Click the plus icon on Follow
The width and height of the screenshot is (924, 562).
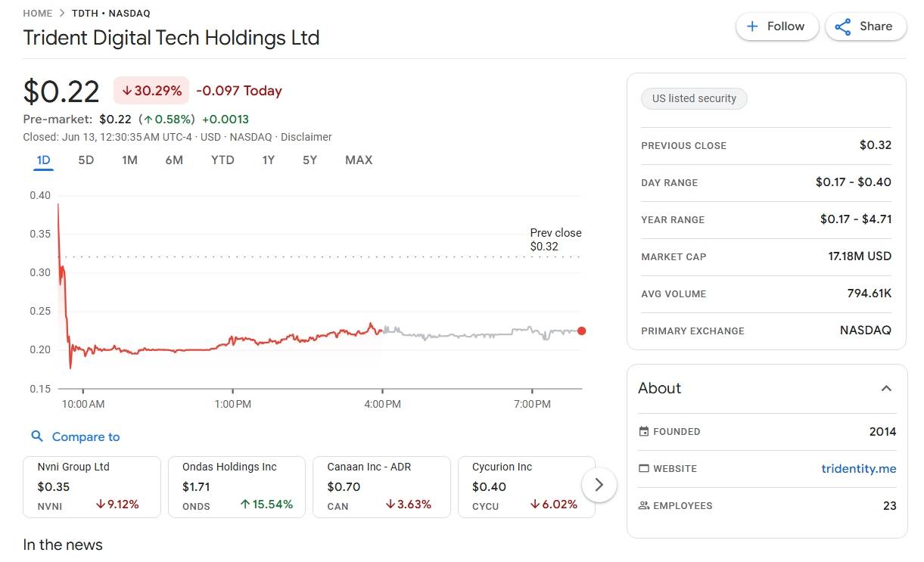coord(752,26)
